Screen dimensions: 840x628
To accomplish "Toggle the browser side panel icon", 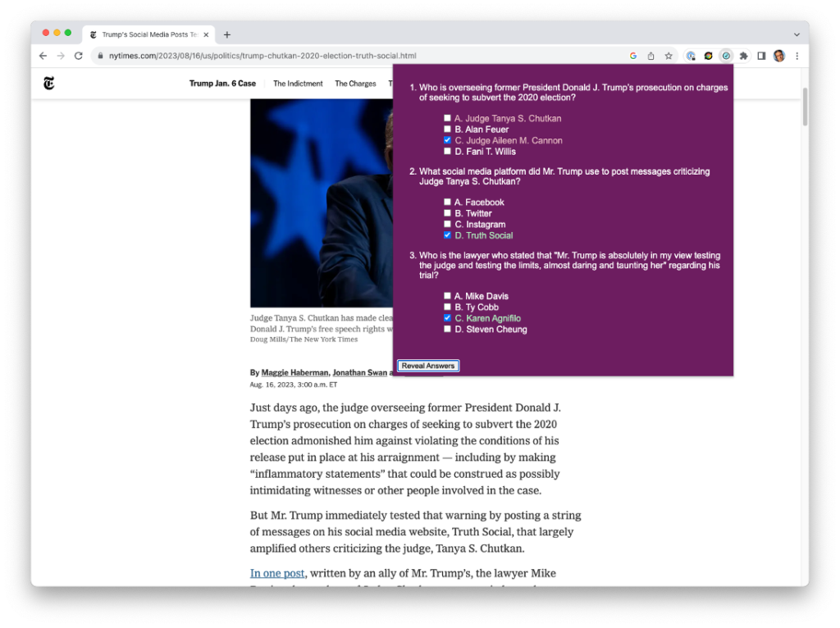I will [x=761, y=56].
